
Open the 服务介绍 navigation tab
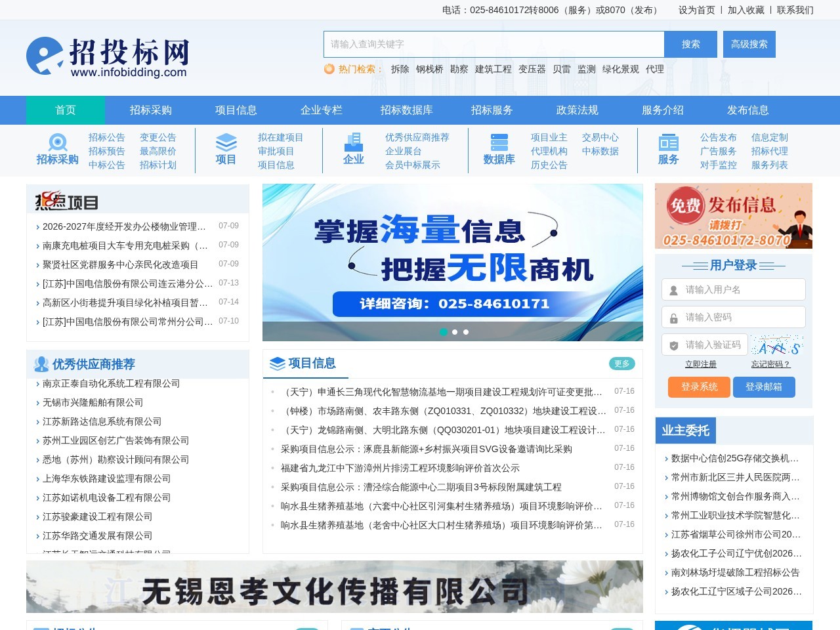[x=663, y=110]
